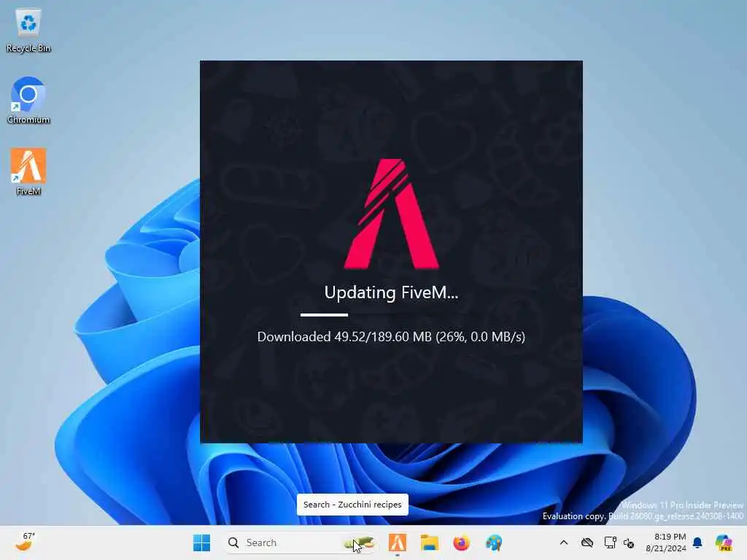Image resolution: width=747 pixels, height=560 pixels.
Task: Expand the hidden system tray icons
Action: click(x=564, y=542)
